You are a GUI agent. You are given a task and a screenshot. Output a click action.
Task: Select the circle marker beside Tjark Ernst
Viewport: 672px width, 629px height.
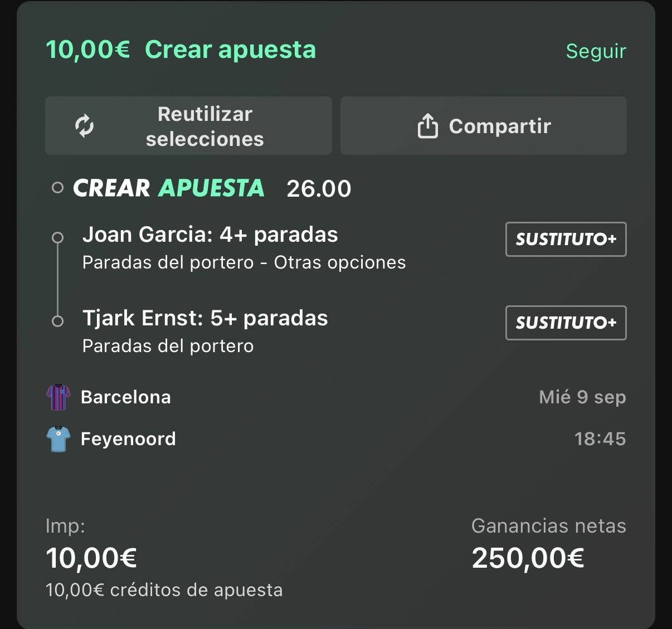(57, 321)
